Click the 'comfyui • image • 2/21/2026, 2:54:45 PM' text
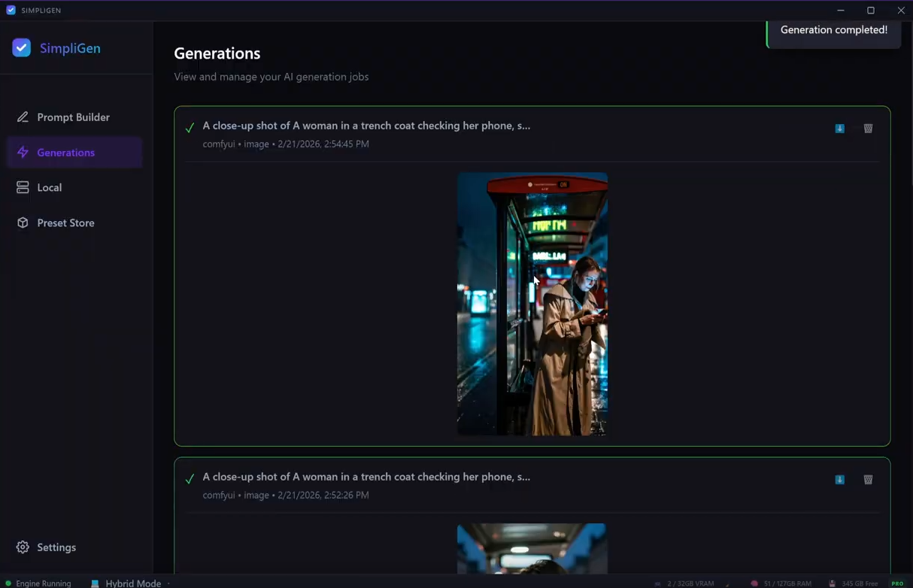Viewport: 913px width, 588px height. (x=286, y=144)
